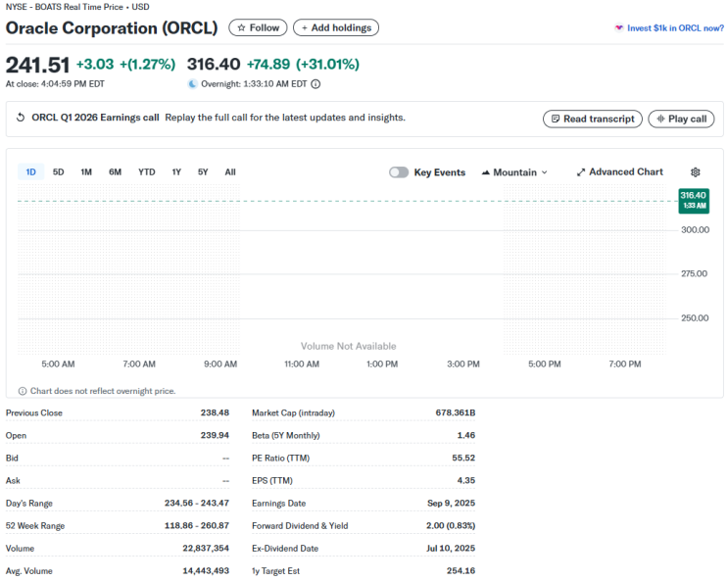The image size is (728, 581).
Task: Click the chevron next to Mountain
Action: 545,172
